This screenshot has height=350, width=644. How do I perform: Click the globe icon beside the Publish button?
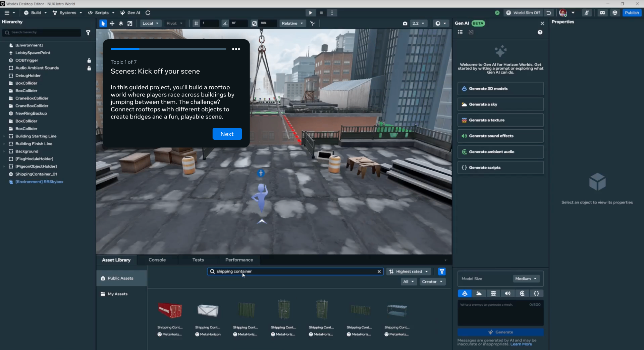point(615,13)
